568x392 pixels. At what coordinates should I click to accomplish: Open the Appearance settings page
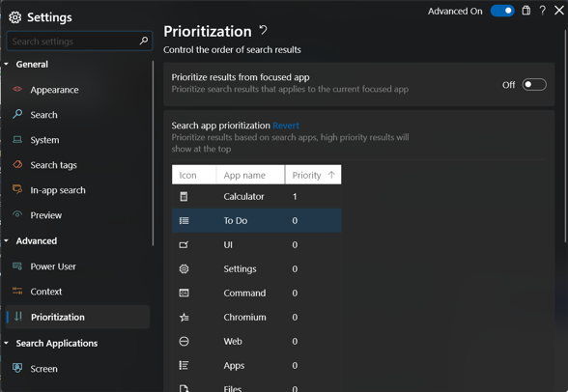tap(54, 90)
